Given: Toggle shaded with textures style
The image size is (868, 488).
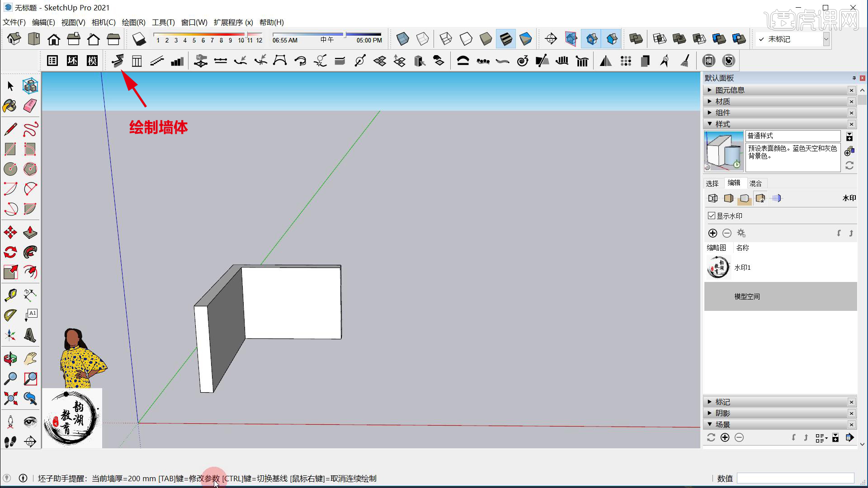Looking at the screenshot, I should point(505,39).
